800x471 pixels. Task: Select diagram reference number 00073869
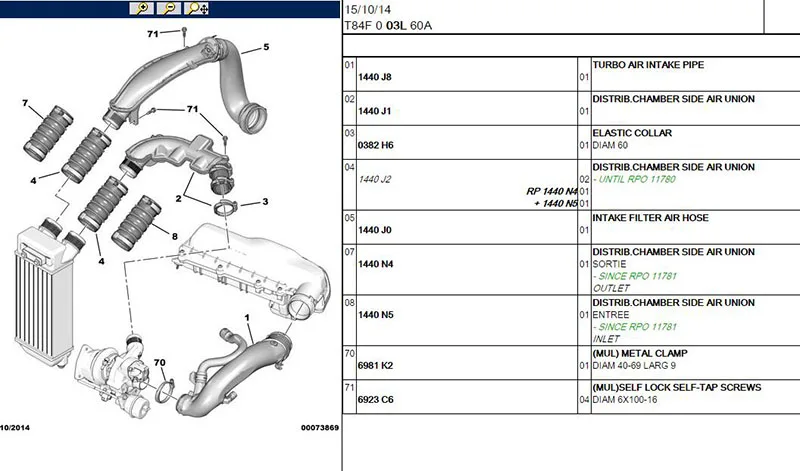[x=320, y=428]
